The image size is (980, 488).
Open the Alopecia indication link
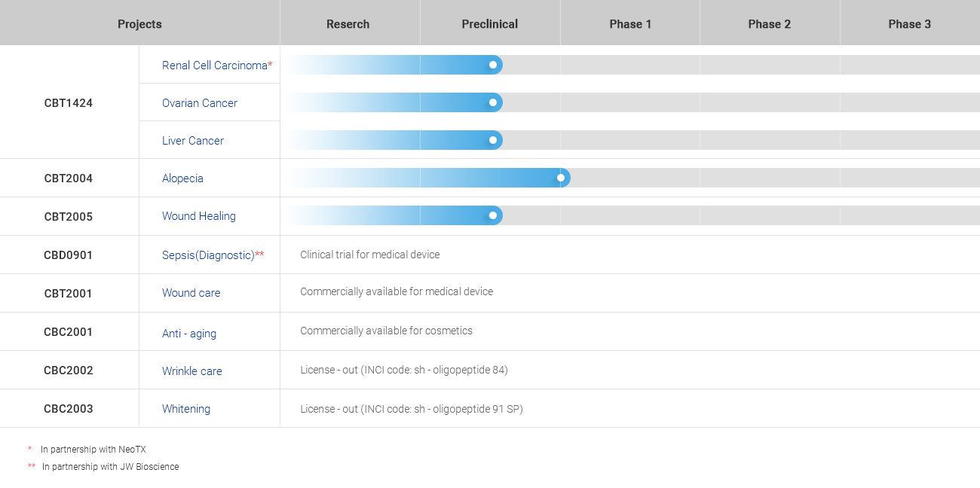tap(182, 178)
